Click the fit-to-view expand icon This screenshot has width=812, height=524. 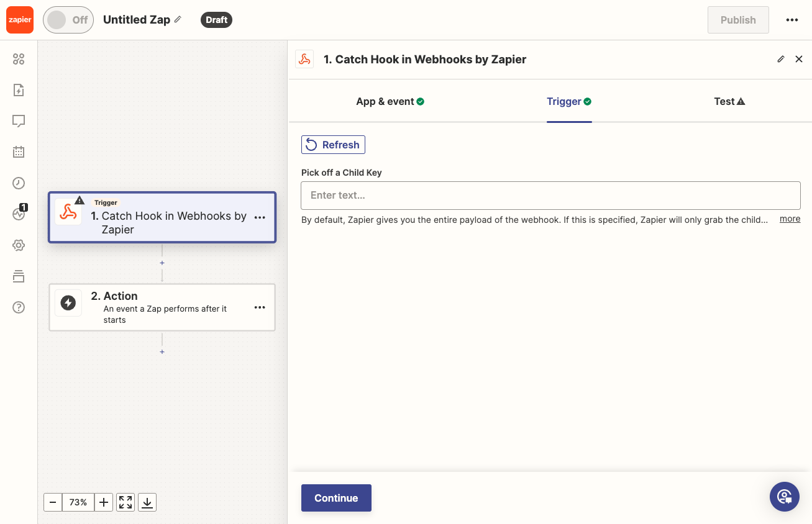coord(125,502)
